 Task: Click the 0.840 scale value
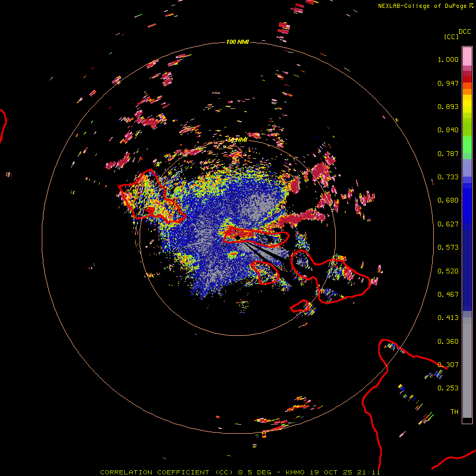click(448, 130)
